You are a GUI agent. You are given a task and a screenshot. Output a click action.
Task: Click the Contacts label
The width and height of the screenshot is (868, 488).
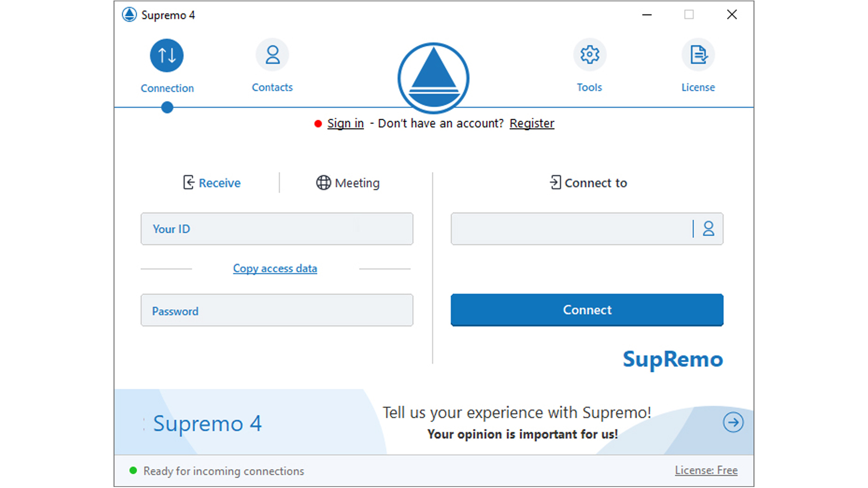272,87
